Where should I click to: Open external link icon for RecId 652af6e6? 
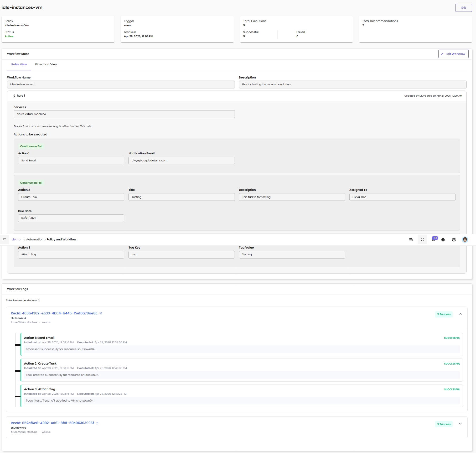tap(97, 423)
